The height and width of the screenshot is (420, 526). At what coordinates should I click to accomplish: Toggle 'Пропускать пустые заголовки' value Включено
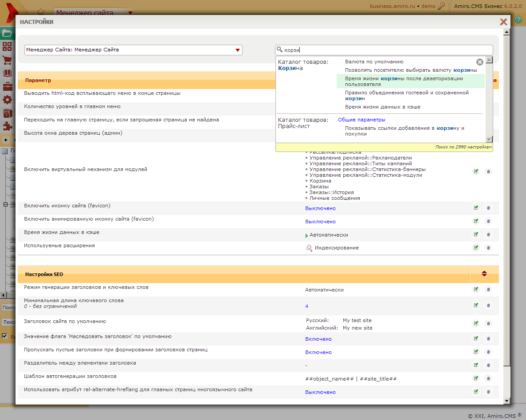click(318, 352)
